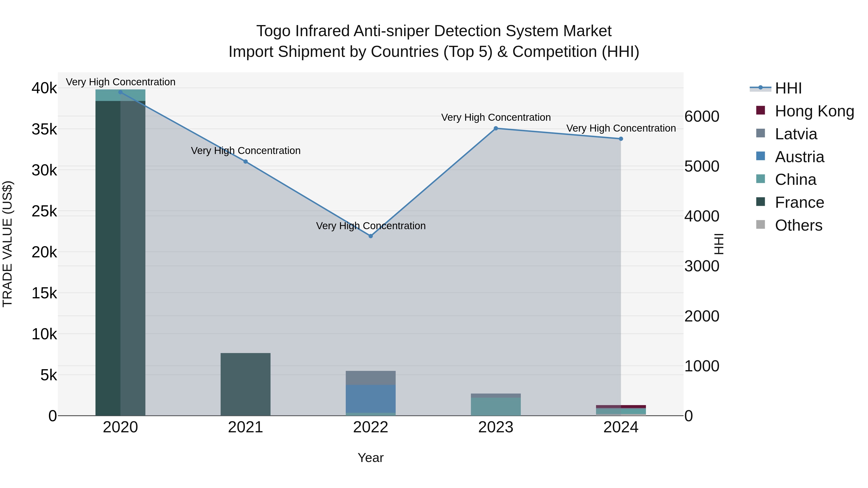The image size is (868, 488).
Task: Select the 2021 HHI data point
Action: (x=245, y=162)
